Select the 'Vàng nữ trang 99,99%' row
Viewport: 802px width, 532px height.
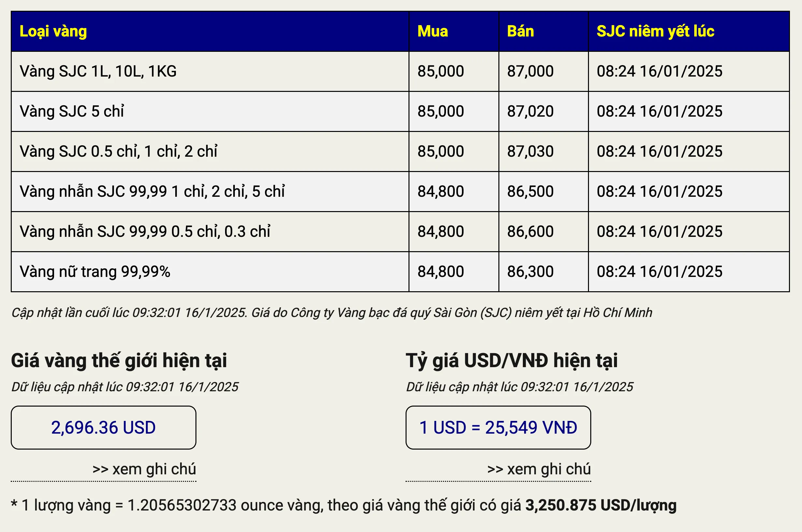(x=95, y=271)
